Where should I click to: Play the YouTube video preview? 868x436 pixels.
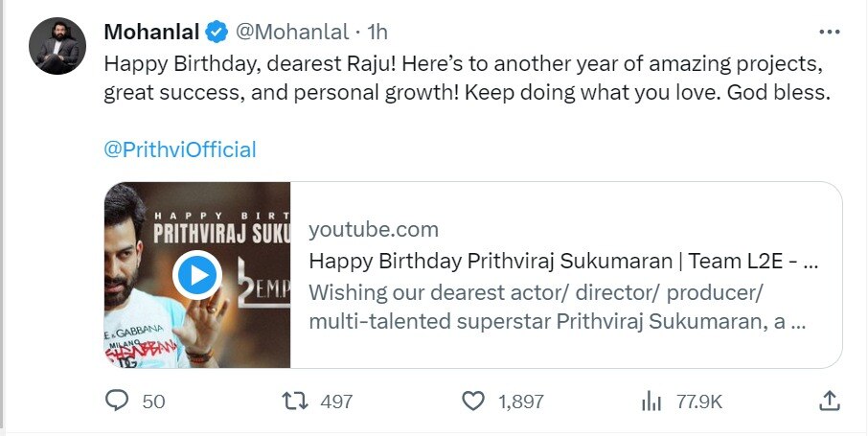tap(197, 276)
